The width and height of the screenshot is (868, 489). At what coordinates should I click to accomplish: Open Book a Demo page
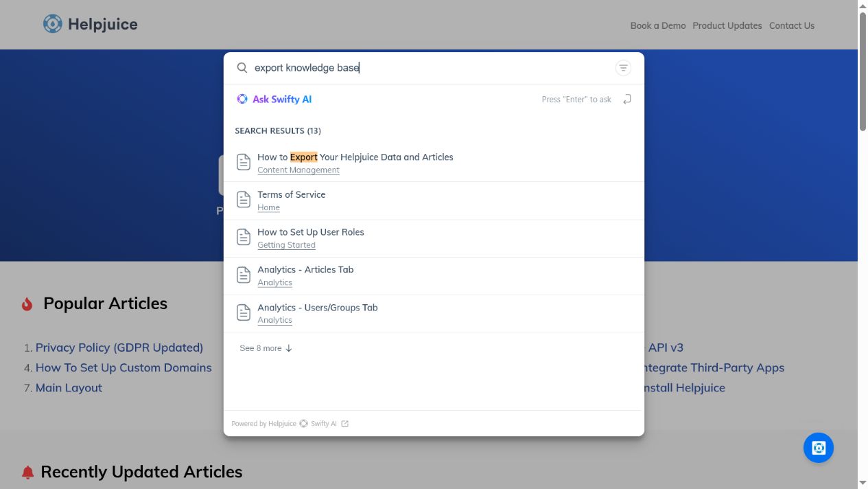[658, 25]
